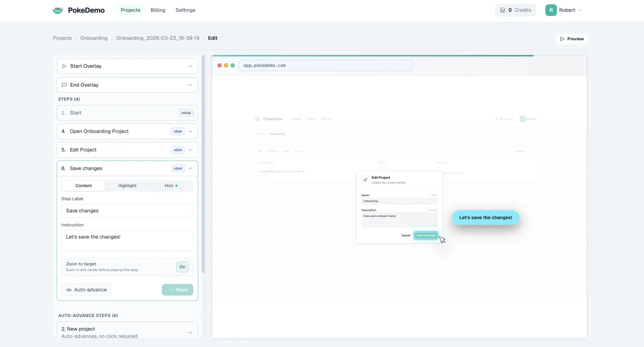Click the Credits coin stack icon
The height and width of the screenshot is (347, 644).
[x=503, y=10]
